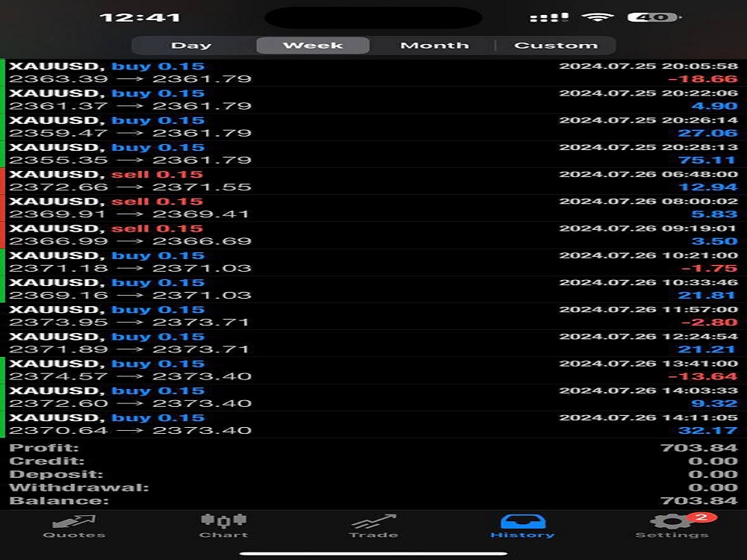Image resolution: width=747 pixels, height=560 pixels.
Task: Open the Quotes tab icon
Action: point(74,522)
